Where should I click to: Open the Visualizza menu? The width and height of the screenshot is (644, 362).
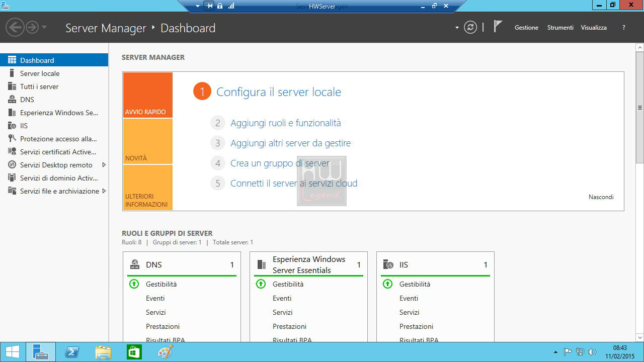pos(594,28)
